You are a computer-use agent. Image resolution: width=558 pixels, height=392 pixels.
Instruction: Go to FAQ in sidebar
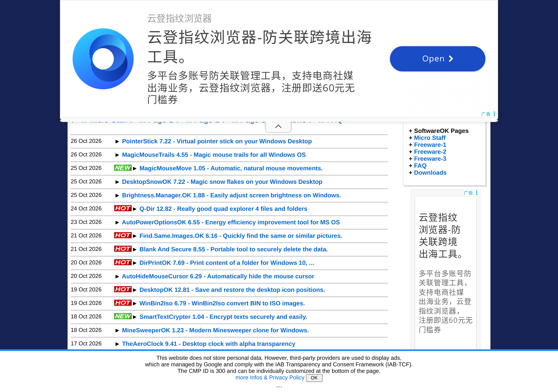[420, 166]
